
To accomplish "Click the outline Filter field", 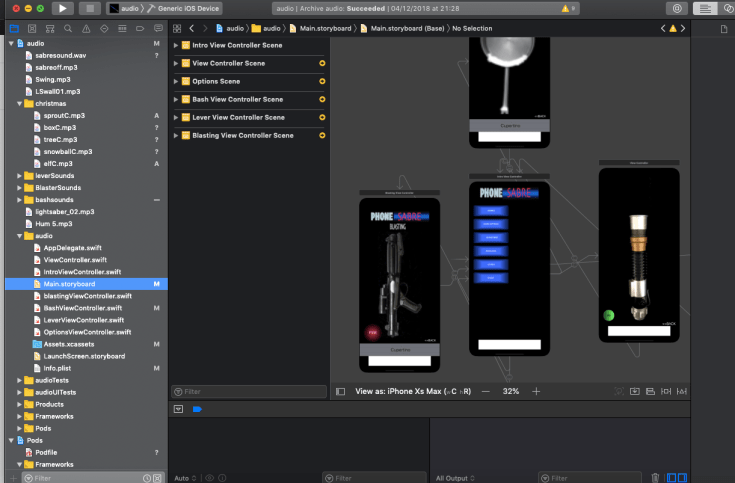I will tap(249, 392).
